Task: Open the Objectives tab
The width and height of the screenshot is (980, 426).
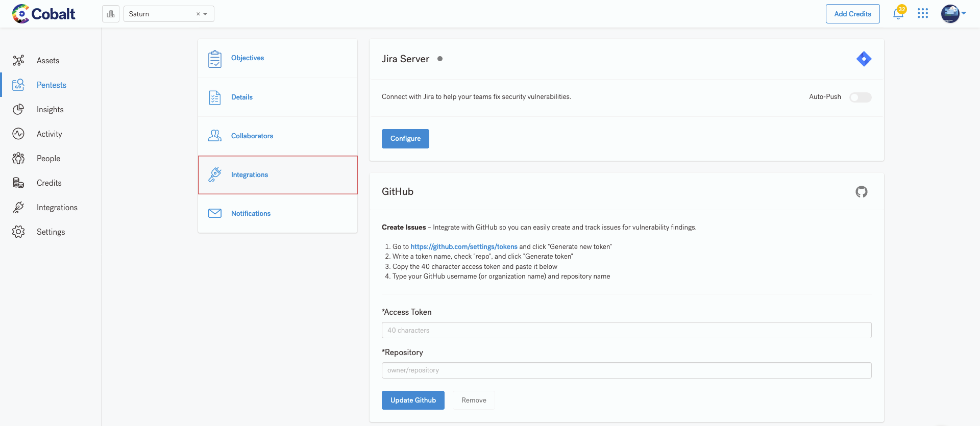Action: coord(247,58)
